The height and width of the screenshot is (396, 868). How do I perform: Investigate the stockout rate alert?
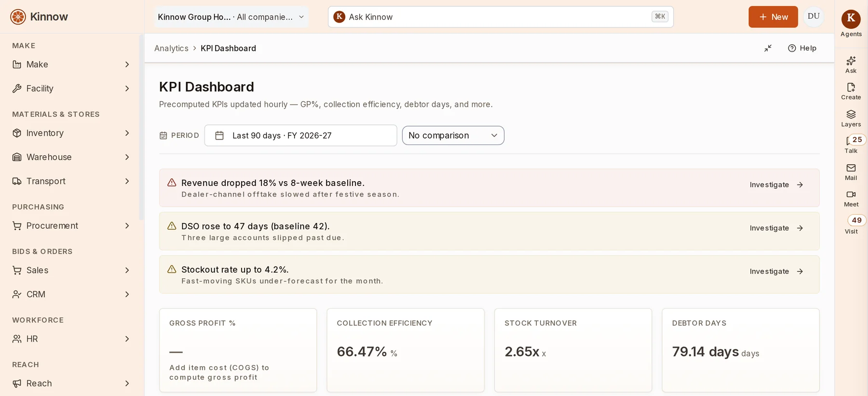(x=776, y=271)
